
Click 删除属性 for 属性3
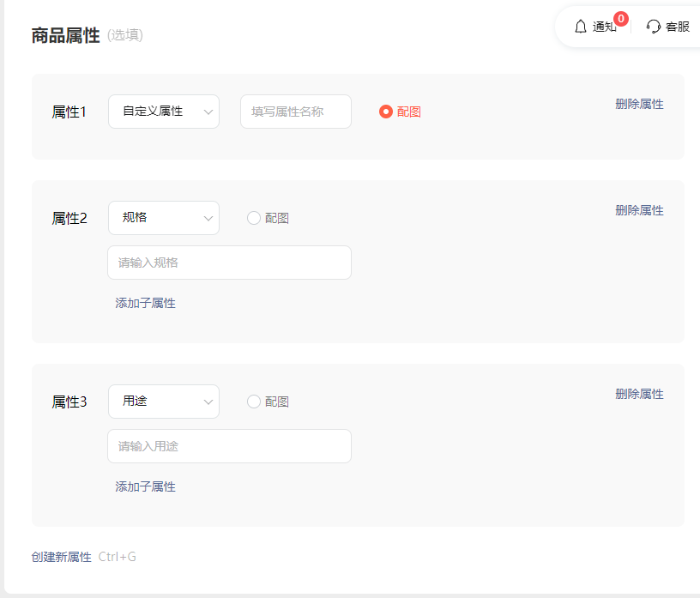coord(639,394)
